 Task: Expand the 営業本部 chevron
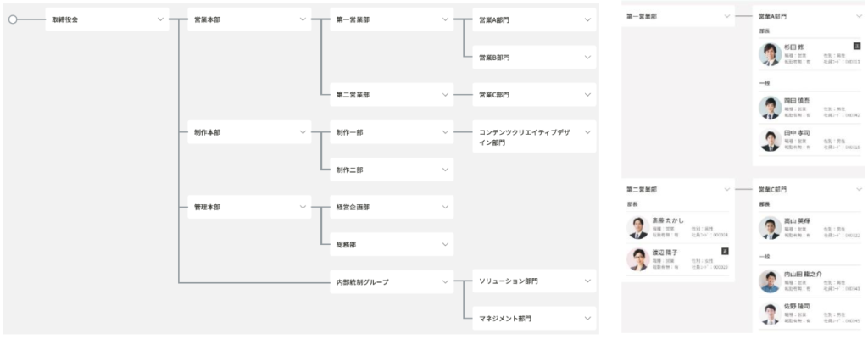(303, 19)
